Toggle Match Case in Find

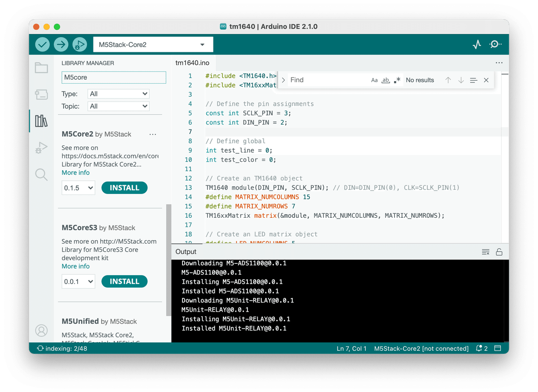coord(374,80)
